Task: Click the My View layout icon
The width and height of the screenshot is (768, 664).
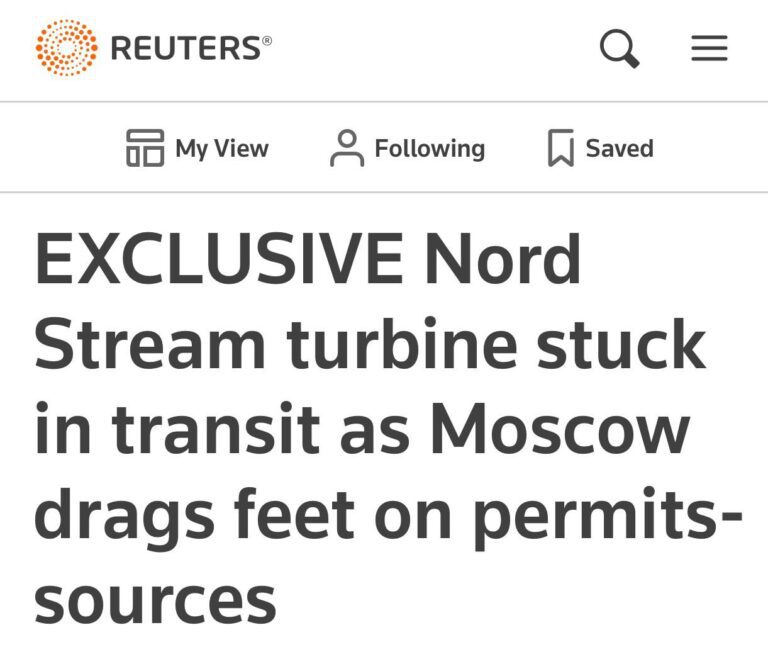Action: click(x=145, y=148)
